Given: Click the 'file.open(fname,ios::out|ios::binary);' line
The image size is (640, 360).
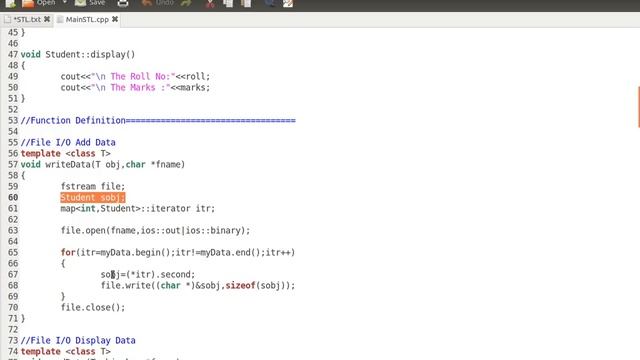Looking at the screenshot, I should click(155, 231).
